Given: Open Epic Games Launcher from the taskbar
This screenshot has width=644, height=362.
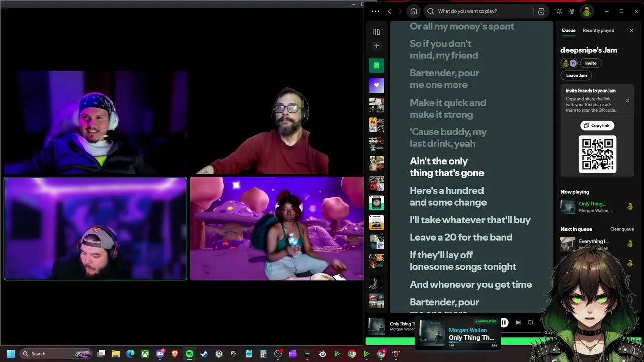Looking at the screenshot, I should point(233,354).
